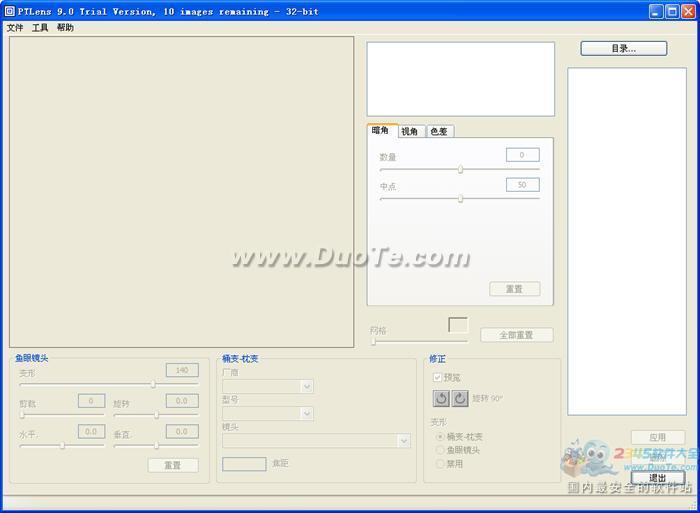Click the 网格 grid slider handle

(374, 342)
